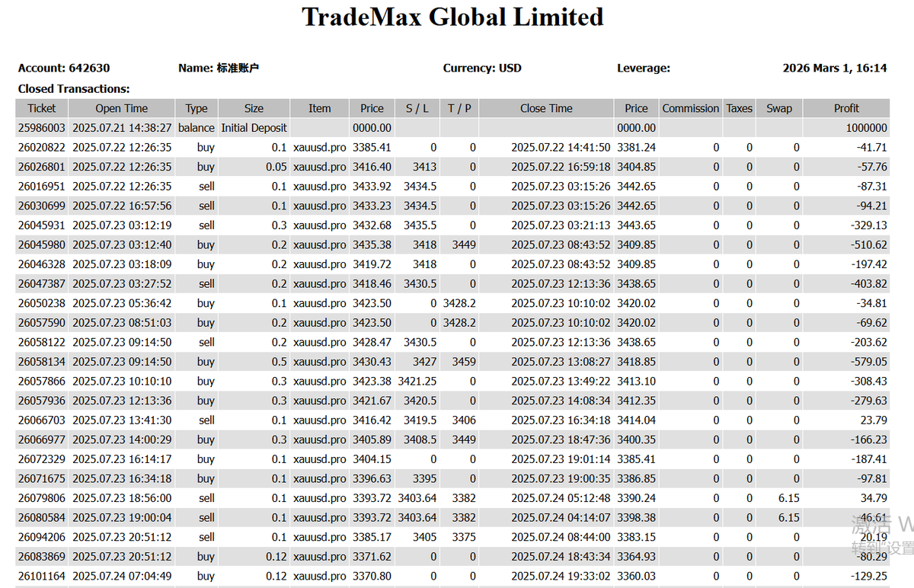Select ticket number 26050238
This screenshot has height=588, width=914.
(42, 303)
